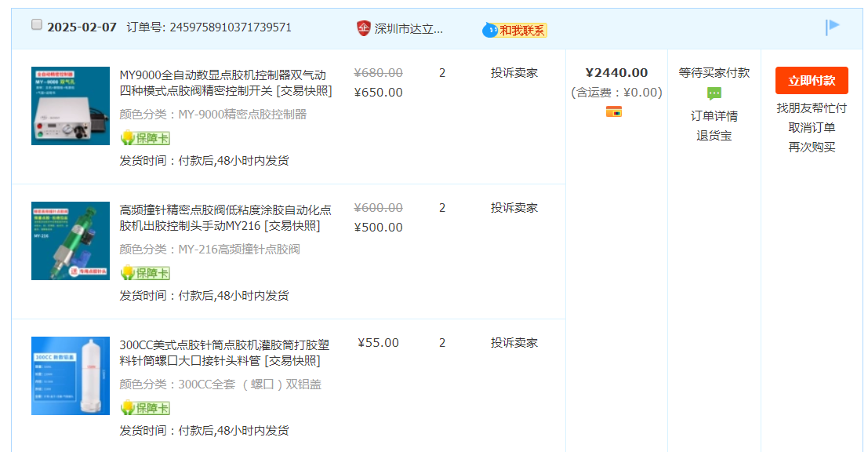Click 再次购买 to buy again

click(x=812, y=147)
